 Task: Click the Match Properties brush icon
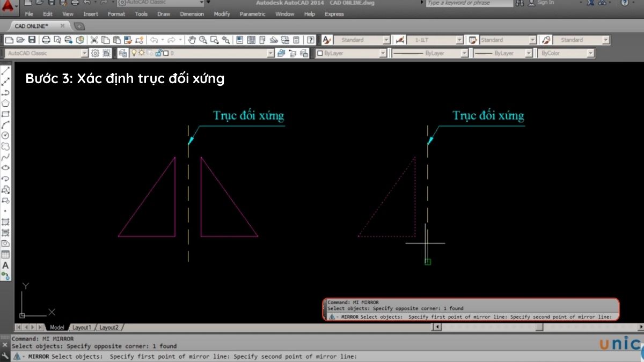pyautogui.click(x=128, y=40)
